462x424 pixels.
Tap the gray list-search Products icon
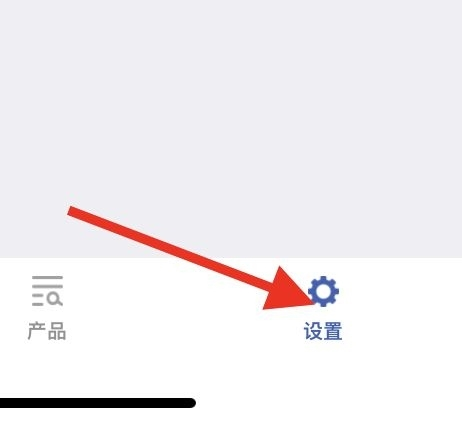[47, 291]
